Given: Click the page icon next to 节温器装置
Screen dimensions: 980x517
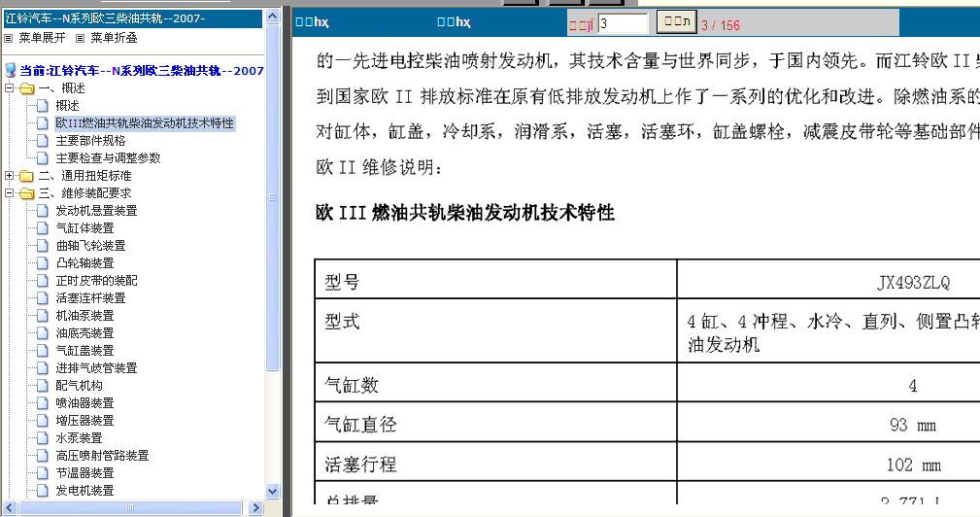Looking at the screenshot, I should [43, 473].
